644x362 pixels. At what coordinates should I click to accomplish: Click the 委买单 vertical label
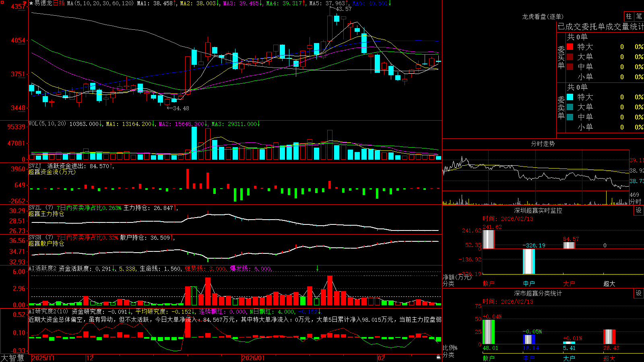pos(561,57)
